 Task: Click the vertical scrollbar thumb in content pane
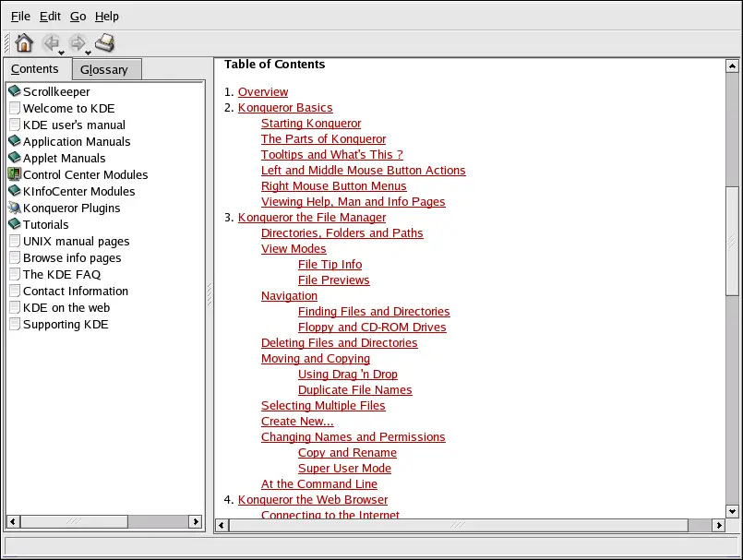731,240
